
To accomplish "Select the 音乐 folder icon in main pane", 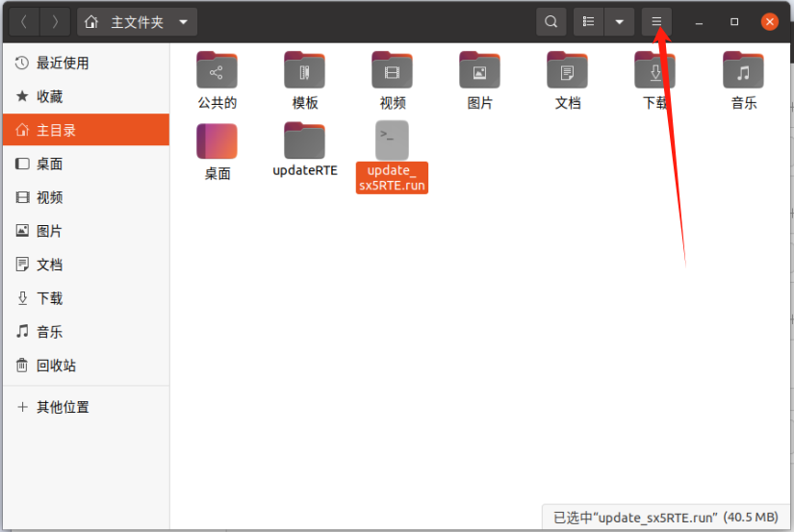I will [743, 70].
